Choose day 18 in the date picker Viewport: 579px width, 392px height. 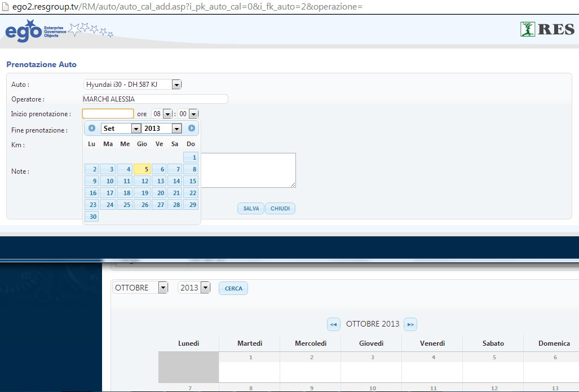click(125, 192)
